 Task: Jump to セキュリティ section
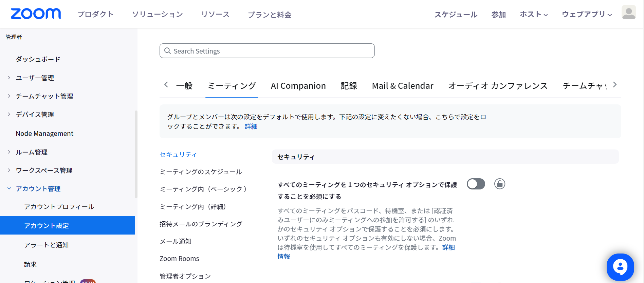[178, 155]
